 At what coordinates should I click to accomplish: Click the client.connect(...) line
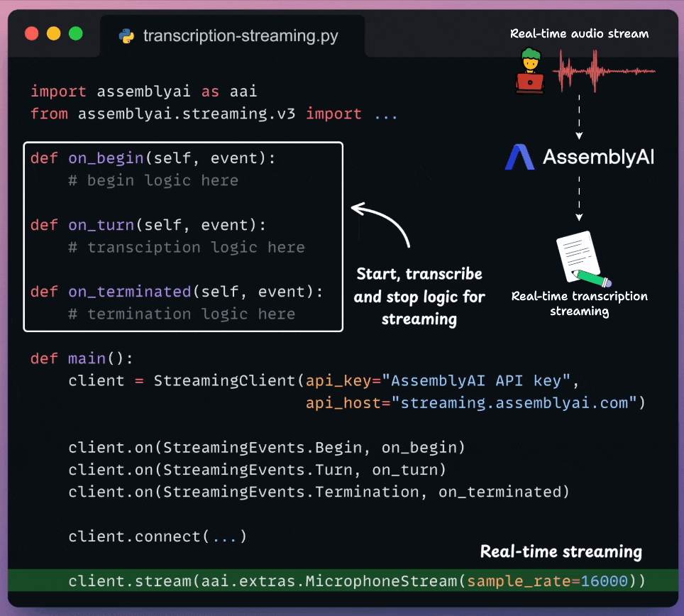coord(158,537)
